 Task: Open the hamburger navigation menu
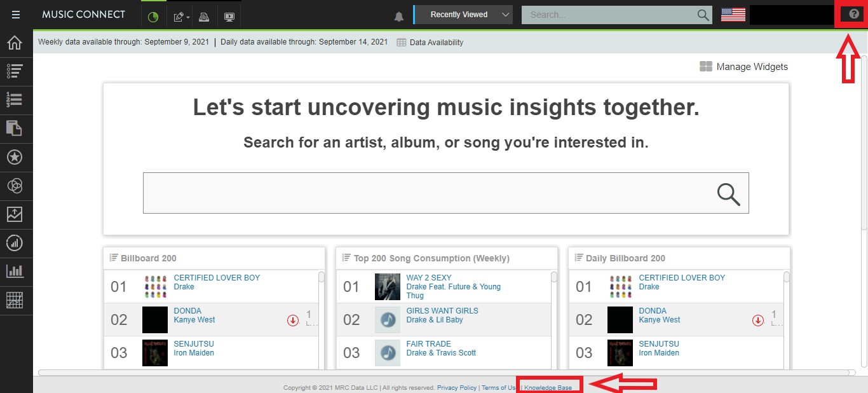(x=16, y=15)
